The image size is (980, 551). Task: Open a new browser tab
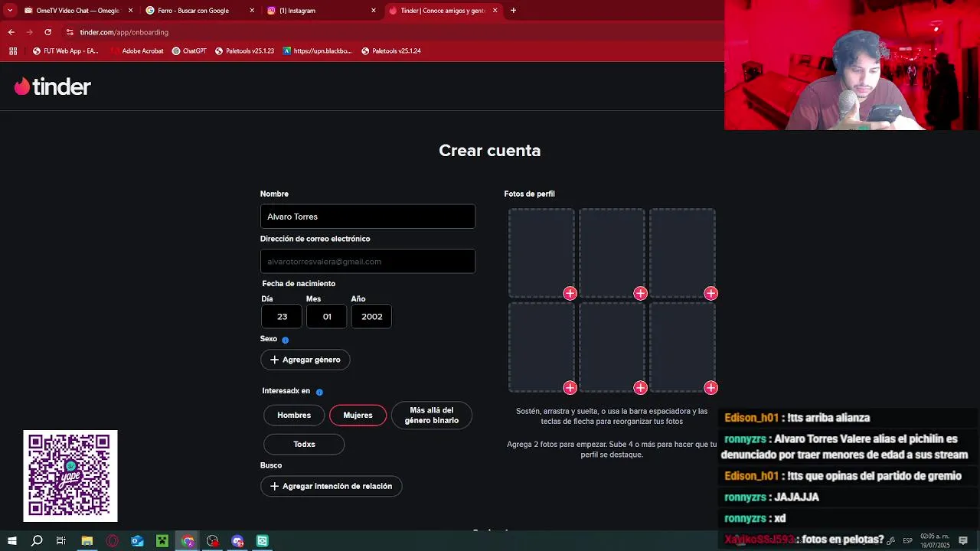[x=513, y=11]
